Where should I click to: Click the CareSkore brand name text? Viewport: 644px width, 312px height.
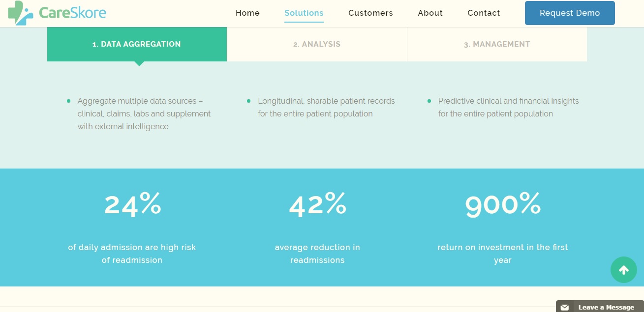coord(72,13)
